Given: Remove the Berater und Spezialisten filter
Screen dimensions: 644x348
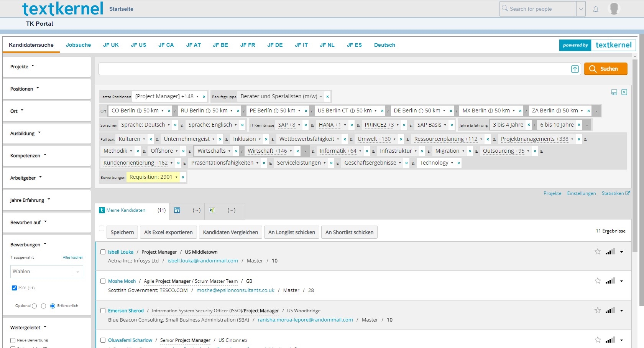Looking at the screenshot, I should (327, 97).
